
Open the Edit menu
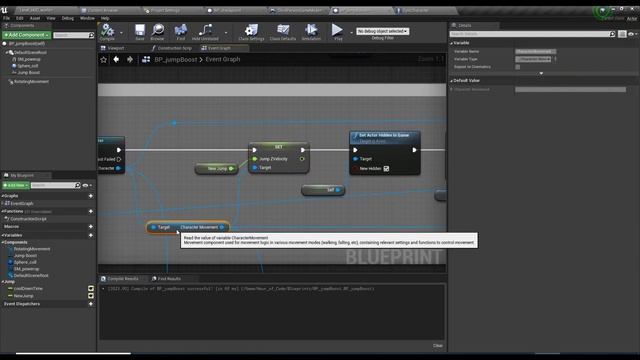20,18
